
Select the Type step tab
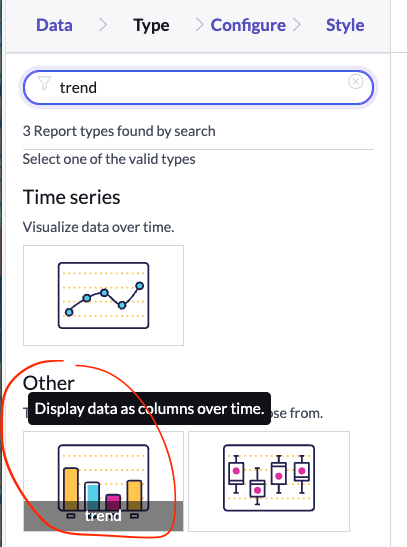tap(151, 25)
